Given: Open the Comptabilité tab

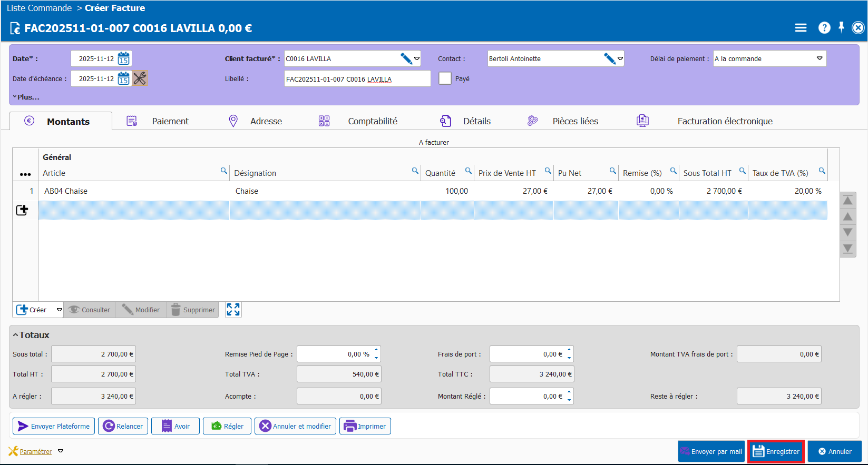Looking at the screenshot, I should (x=372, y=121).
